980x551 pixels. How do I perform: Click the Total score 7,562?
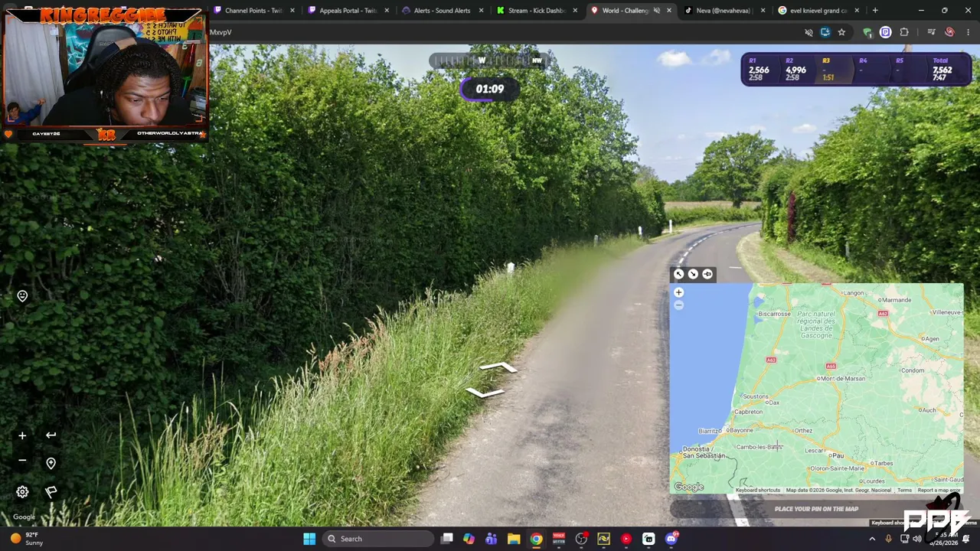(x=942, y=70)
